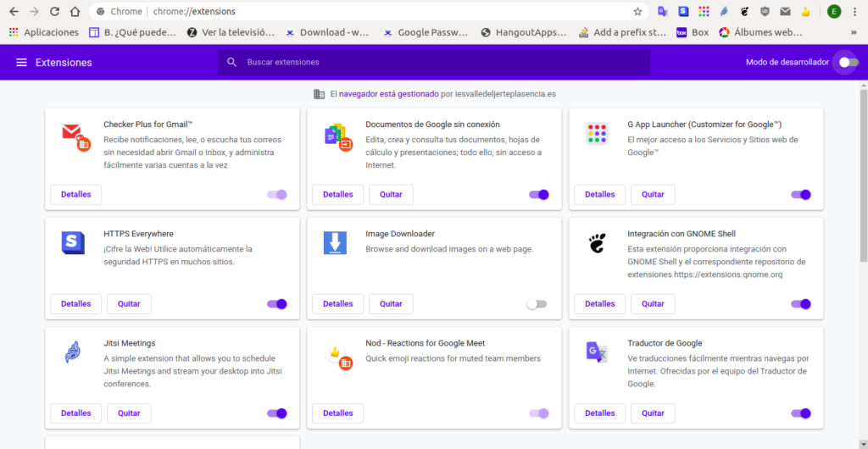Toggle Checker Plus for Gmail extension
Viewport: 868px width, 449px height.
click(x=277, y=195)
